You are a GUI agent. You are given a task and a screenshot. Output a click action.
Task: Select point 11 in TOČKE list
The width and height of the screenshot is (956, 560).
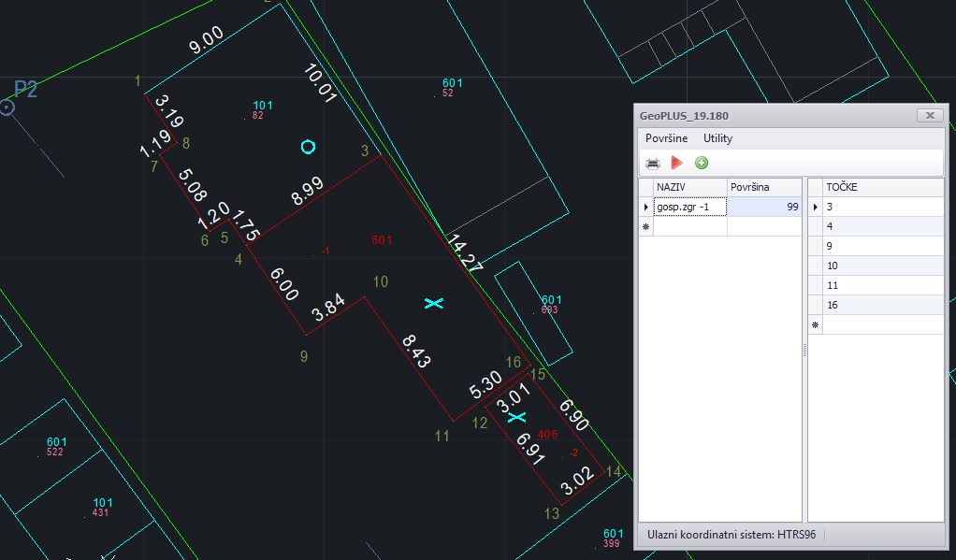point(883,285)
